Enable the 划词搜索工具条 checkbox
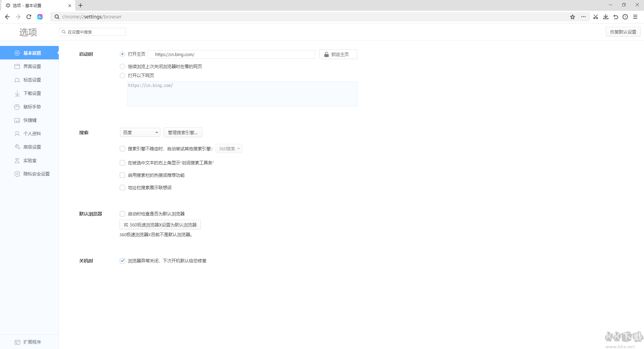The height and width of the screenshot is (349, 644). (122, 163)
